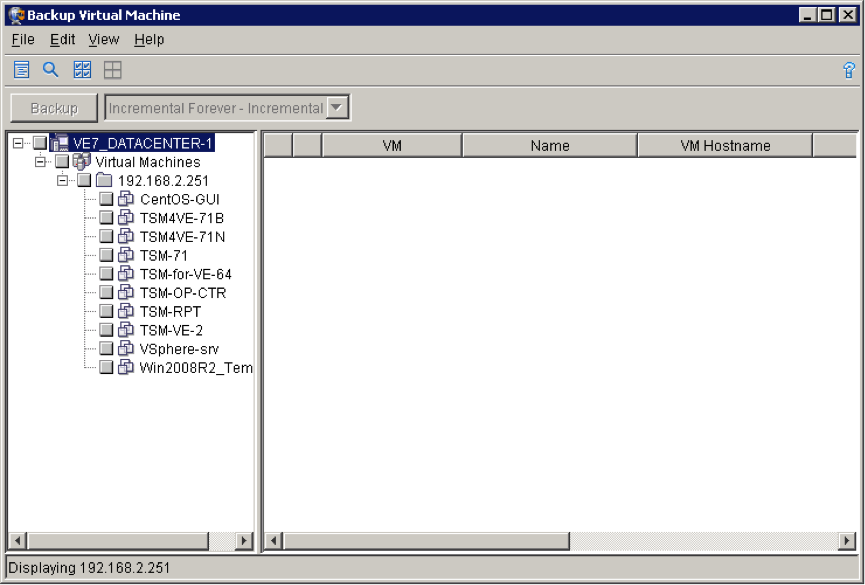
Task: Open the Incremental Forever backup type dropdown
Action: (x=337, y=107)
